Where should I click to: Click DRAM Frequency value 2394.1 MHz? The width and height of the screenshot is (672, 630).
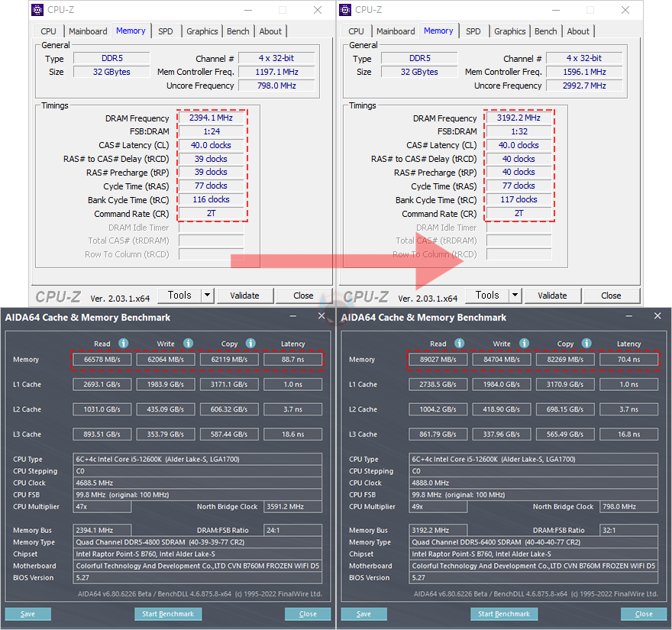click(x=211, y=118)
